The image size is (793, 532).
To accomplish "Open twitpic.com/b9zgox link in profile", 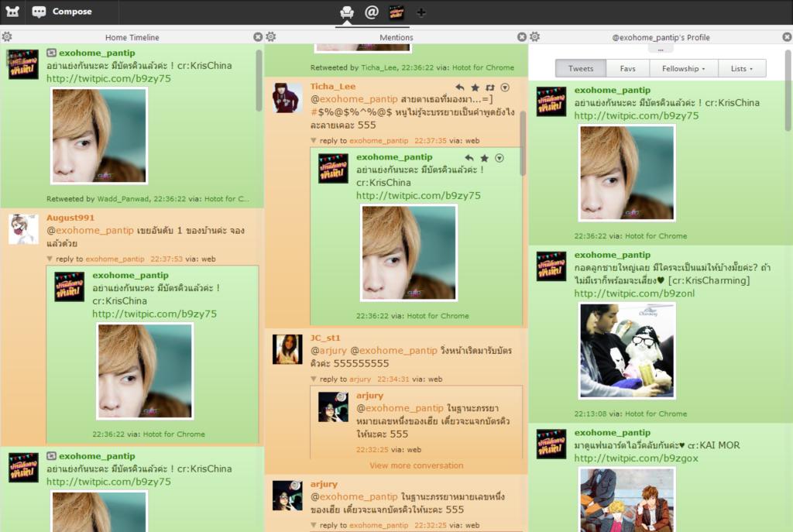I will tap(636, 458).
